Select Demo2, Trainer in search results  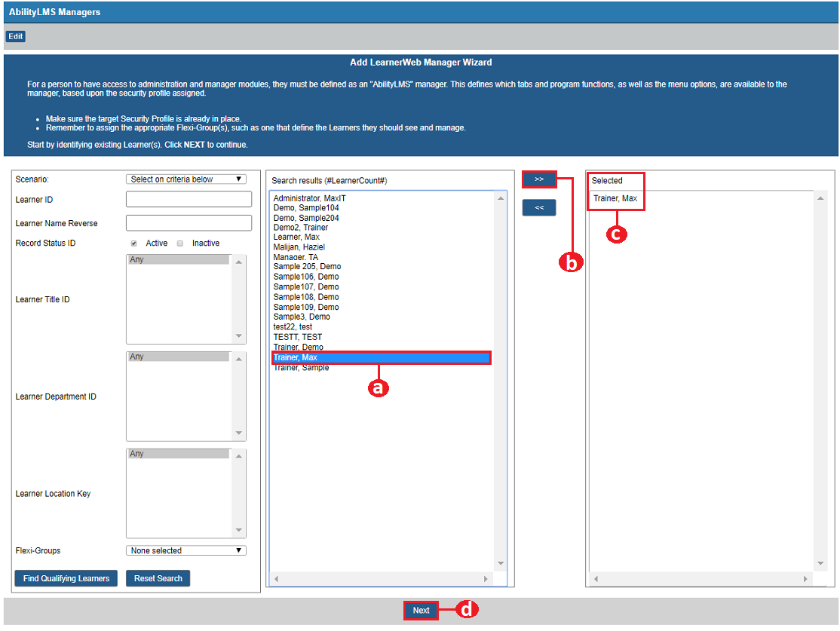click(x=301, y=228)
